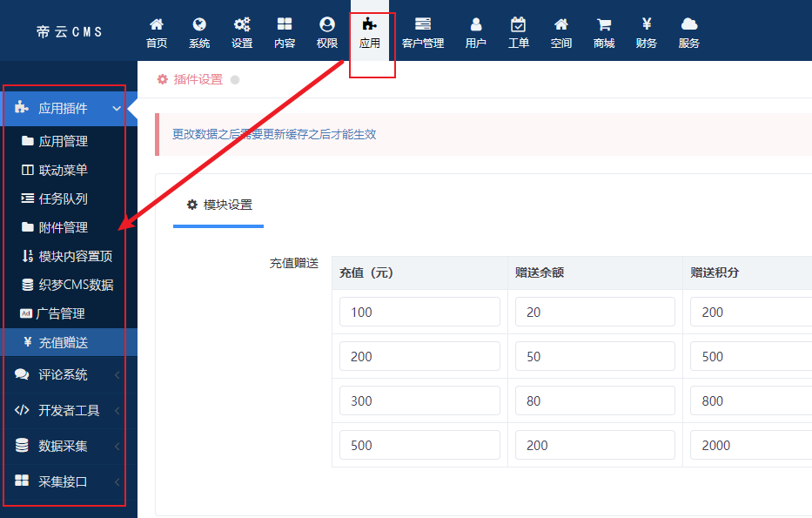Open the 客户管理 server icon

pos(423,24)
